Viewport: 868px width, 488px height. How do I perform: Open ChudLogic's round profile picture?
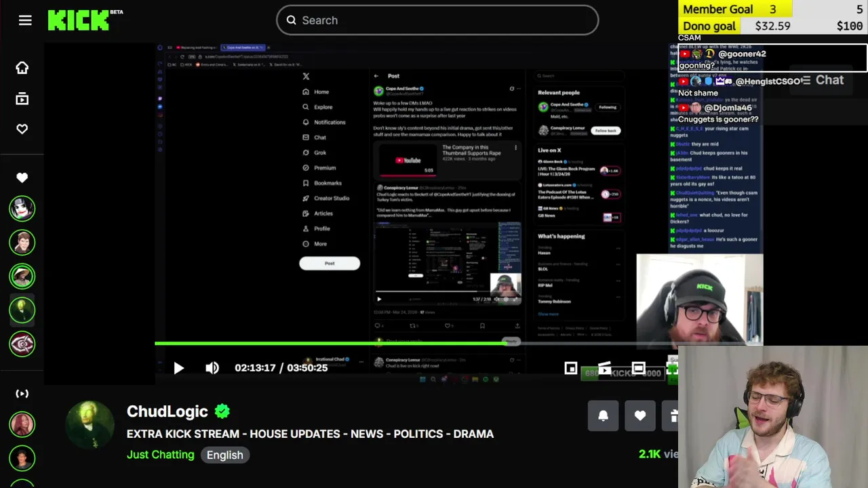90,424
